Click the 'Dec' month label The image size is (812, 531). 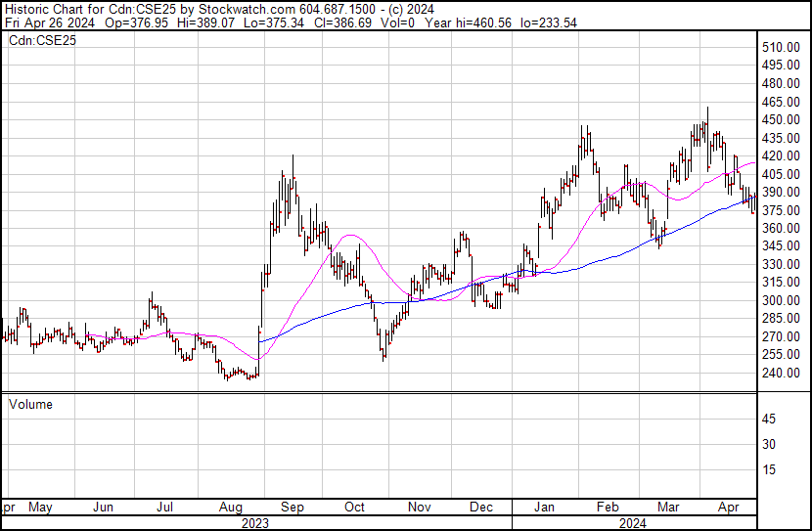(481, 508)
